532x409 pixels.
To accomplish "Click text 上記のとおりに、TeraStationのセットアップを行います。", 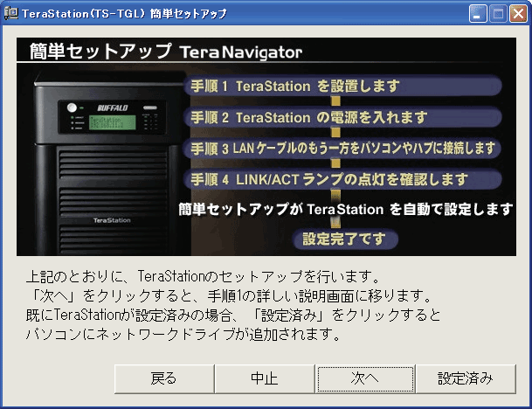I will click(203, 276).
